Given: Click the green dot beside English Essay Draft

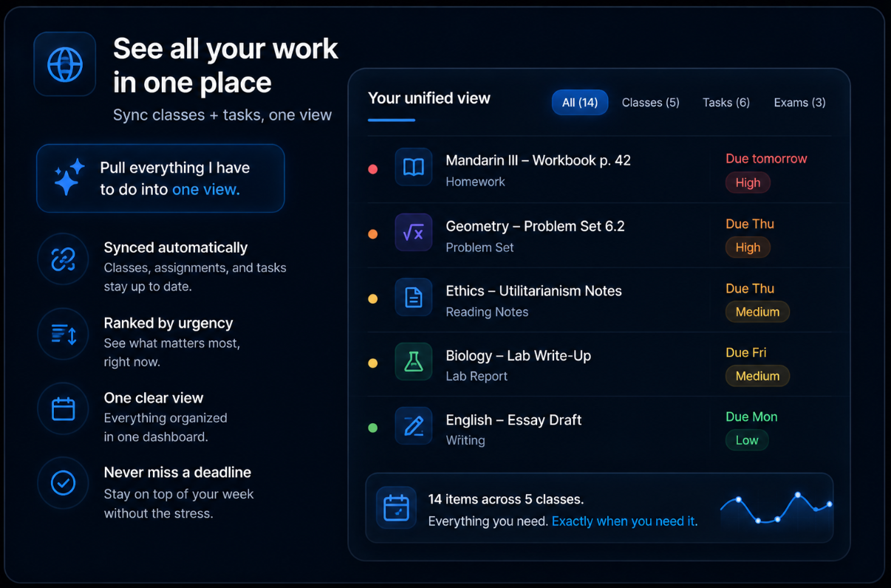Looking at the screenshot, I should (x=373, y=428).
